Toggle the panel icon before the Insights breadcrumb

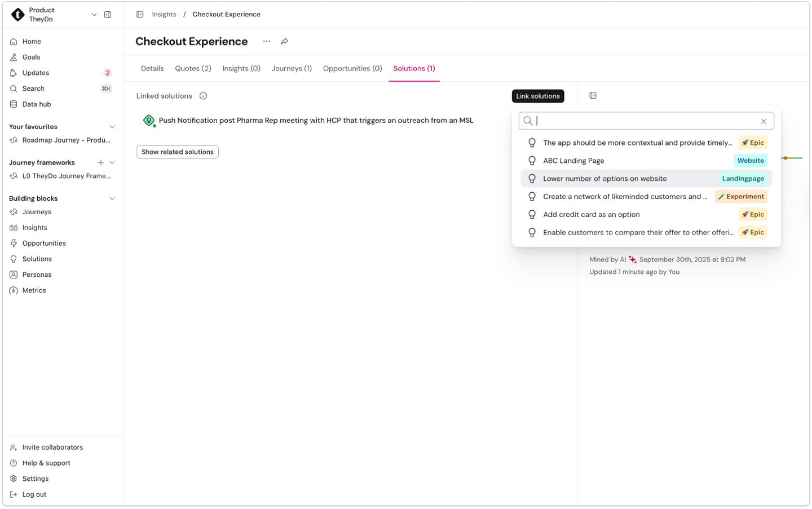tap(139, 14)
